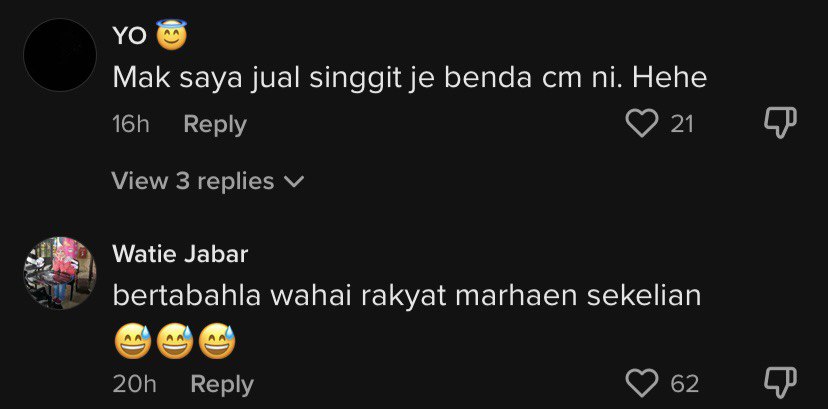Click the 62 likes count

click(x=685, y=384)
